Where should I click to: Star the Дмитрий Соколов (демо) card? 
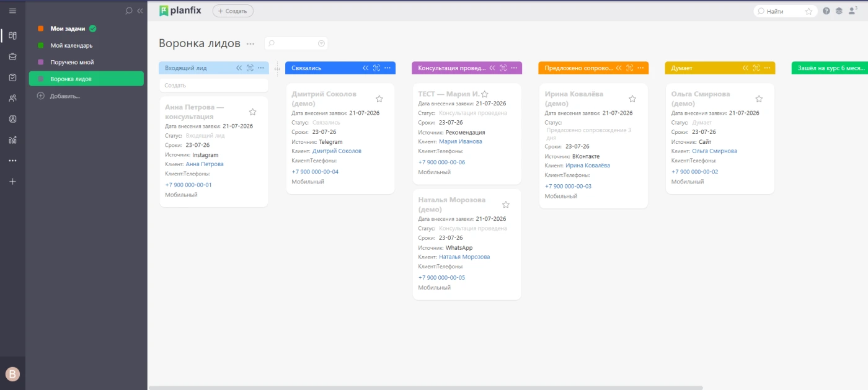pos(379,99)
